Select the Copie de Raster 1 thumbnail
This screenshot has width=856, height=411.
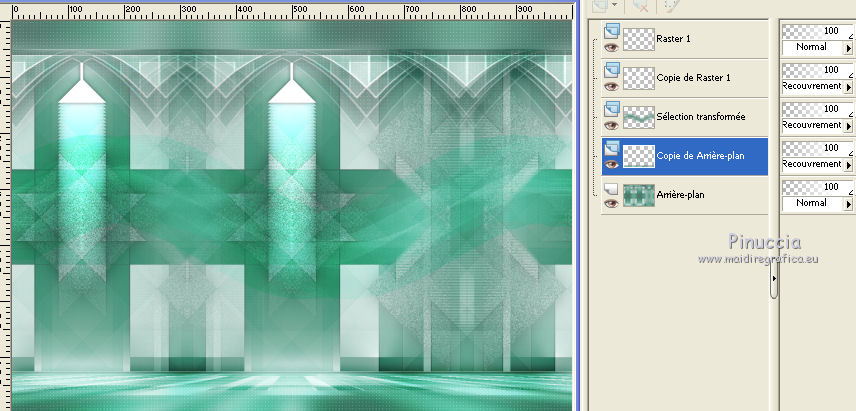click(x=639, y=78)
